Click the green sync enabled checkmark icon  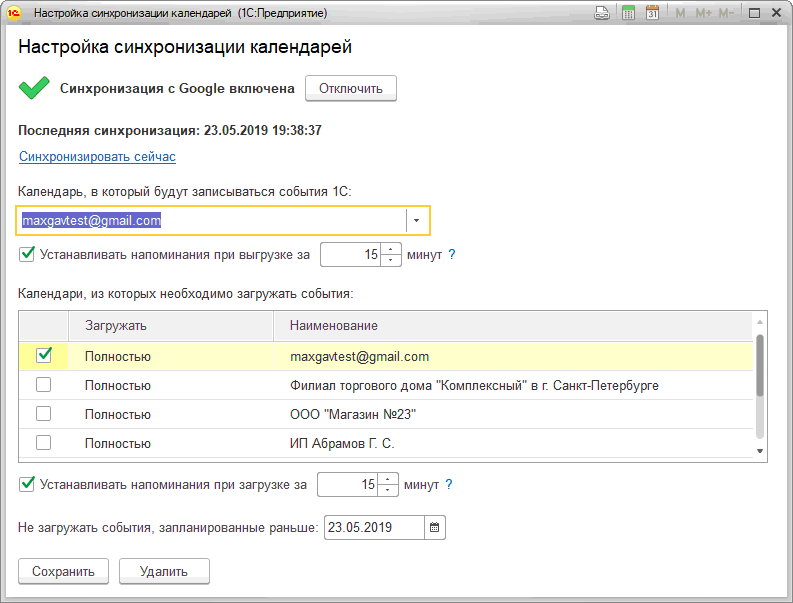pyautogui.click(x=34, y=88)
